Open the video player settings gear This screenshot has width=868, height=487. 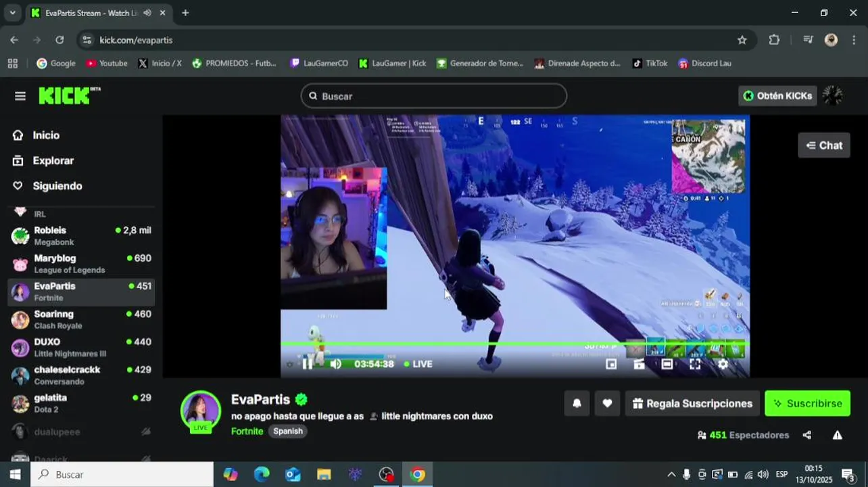point(723,364)
